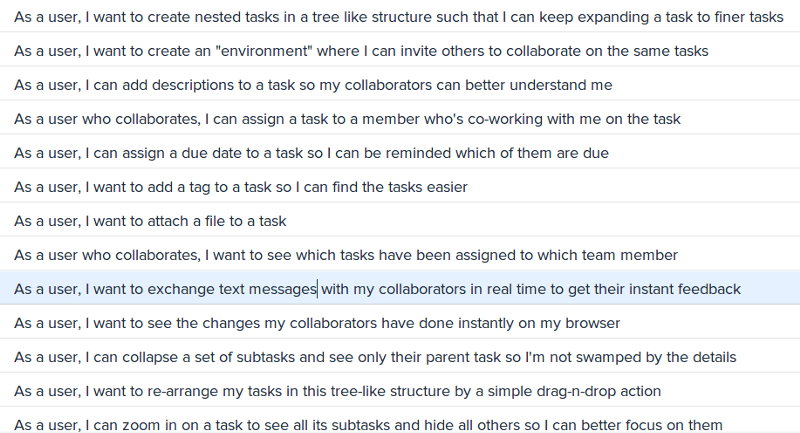Select the re-arrange tasks drag-n-drop row
The height and width of the screenshot is (433, 800).
pyautogui.click(x=400, y=391)
